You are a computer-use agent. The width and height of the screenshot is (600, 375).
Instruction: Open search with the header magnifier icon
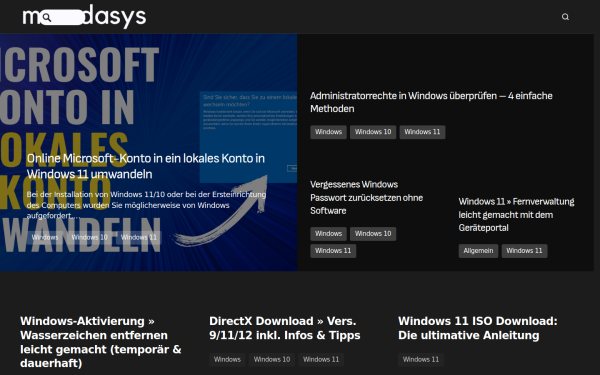(x=565, y=17)
